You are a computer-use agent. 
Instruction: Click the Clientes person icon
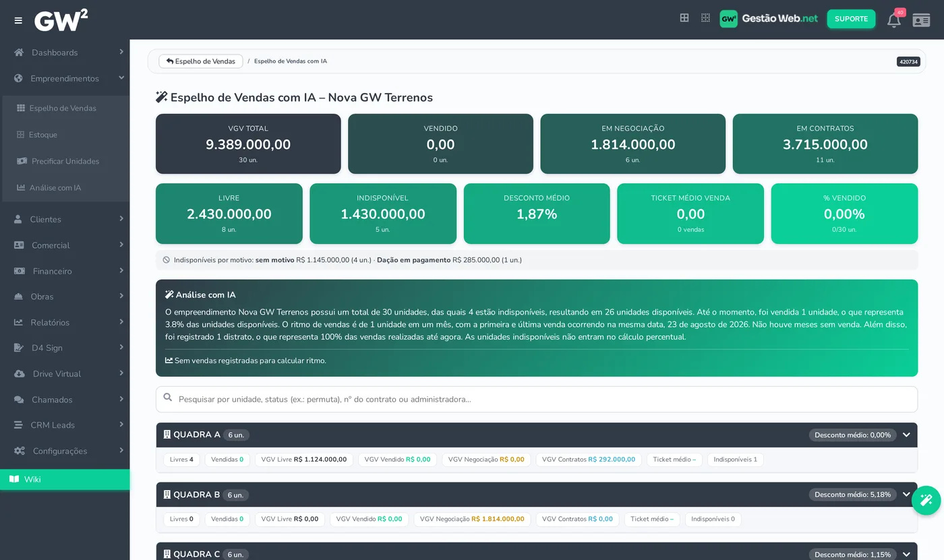pos(18,219)
